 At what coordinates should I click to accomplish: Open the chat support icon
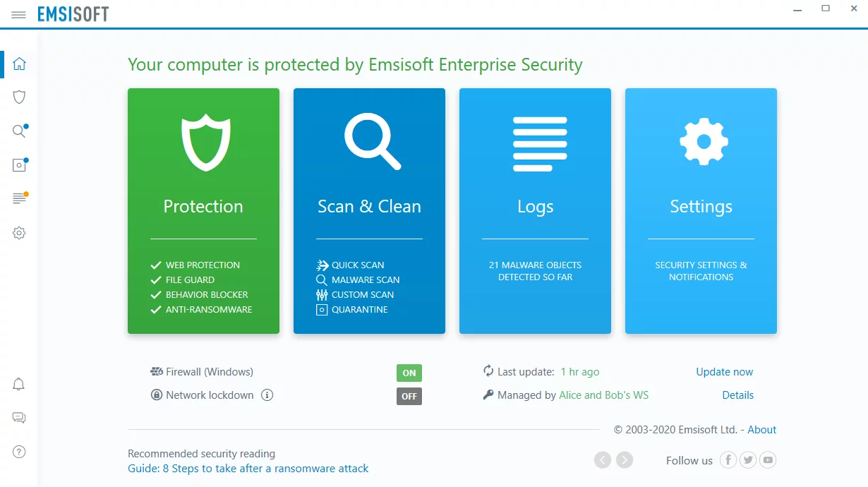(18, 418)
